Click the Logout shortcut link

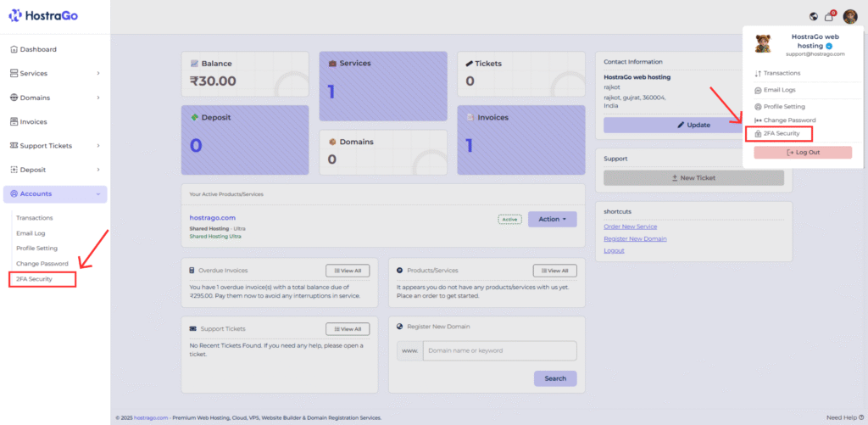614,250
